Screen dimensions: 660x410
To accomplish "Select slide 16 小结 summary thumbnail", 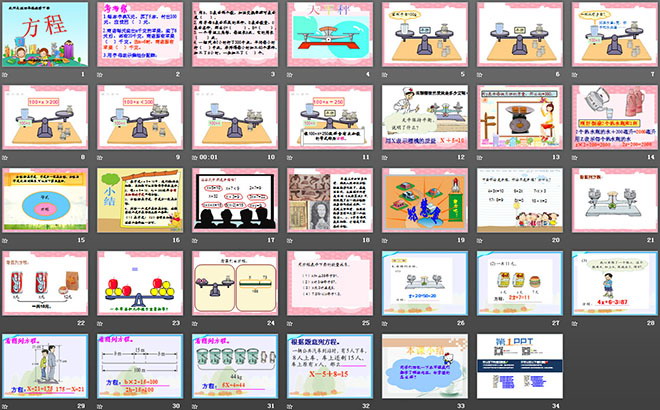I will coord(140,200).
